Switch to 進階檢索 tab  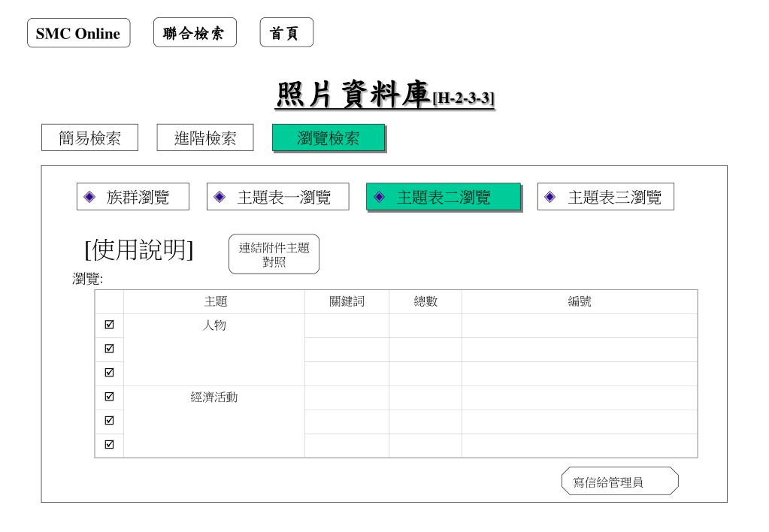coord(205,138)
